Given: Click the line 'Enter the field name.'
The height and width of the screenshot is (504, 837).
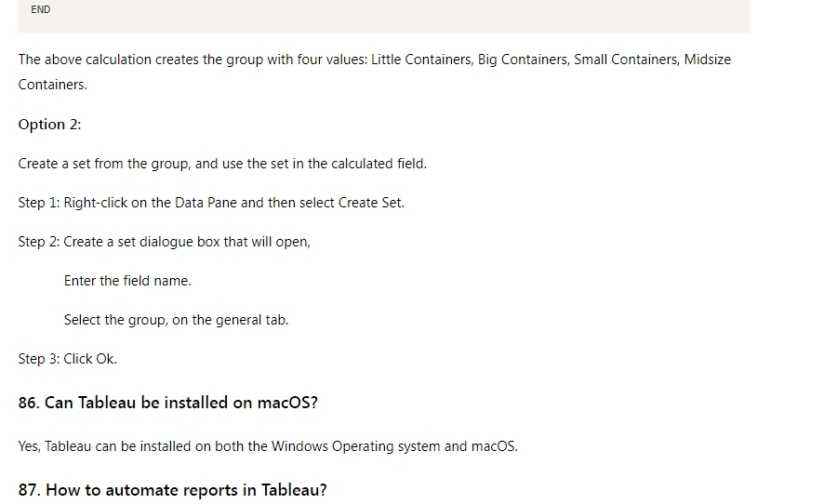Looking at the screenshot, I should point(127,281).
